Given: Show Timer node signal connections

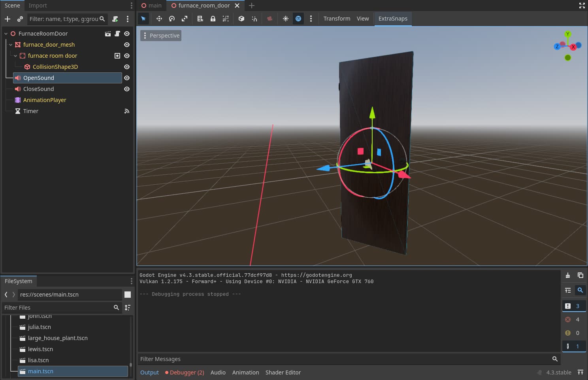Looking at the screenshot, I should [127, 111].
